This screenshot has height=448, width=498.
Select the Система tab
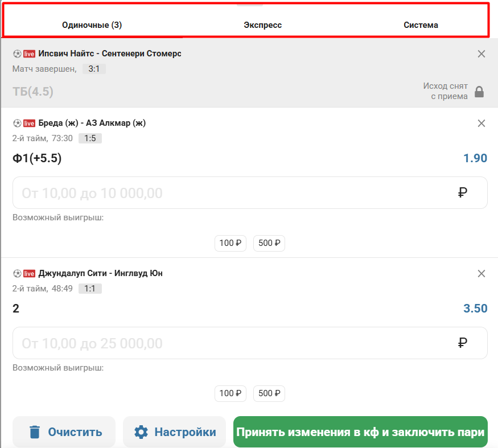(x=421, y=25)
